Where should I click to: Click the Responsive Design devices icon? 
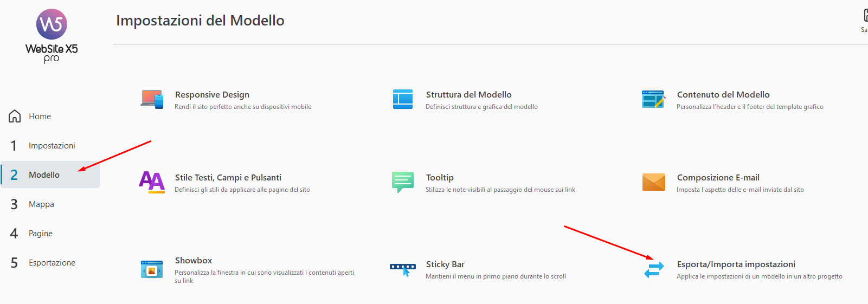tap(152, 100)
